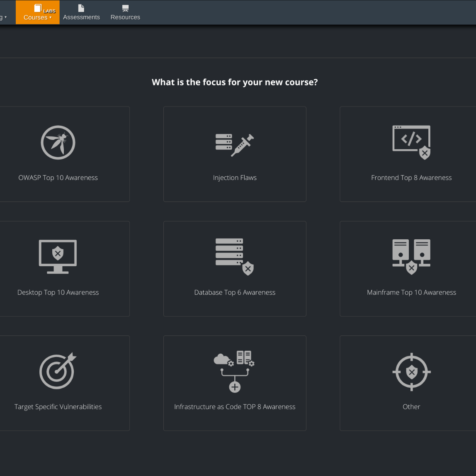
Task: Pick the Desktop monitor shield icon
Action: pyautogui.click(x=58, y=257)
